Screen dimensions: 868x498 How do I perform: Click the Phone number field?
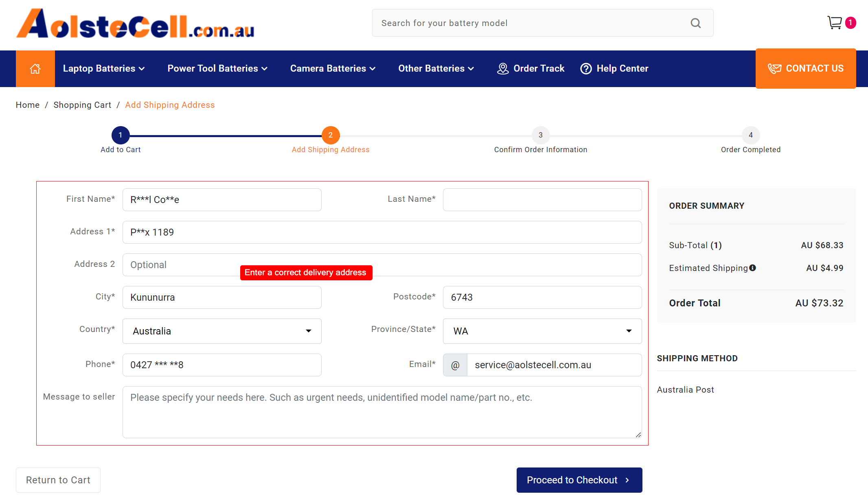222,365
